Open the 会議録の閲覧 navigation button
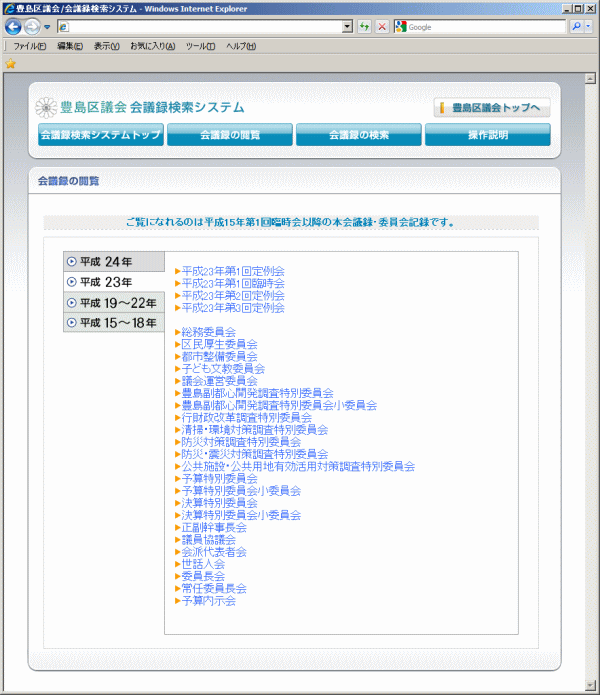Image resolution: width=600 pixels, height=695 pixels. pyautogui.click(x=230, y=135)
